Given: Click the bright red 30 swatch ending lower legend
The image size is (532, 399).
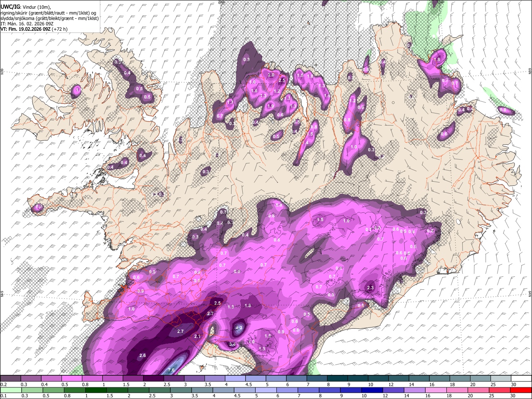Looking at the screenshot, I should (x=521, y=390).
